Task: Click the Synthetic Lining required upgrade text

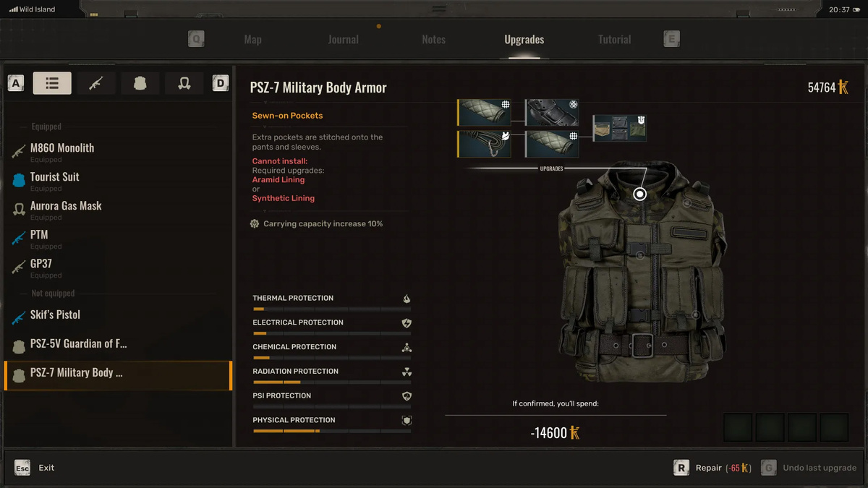Action: pyautogui.click(x=284, y=198)
